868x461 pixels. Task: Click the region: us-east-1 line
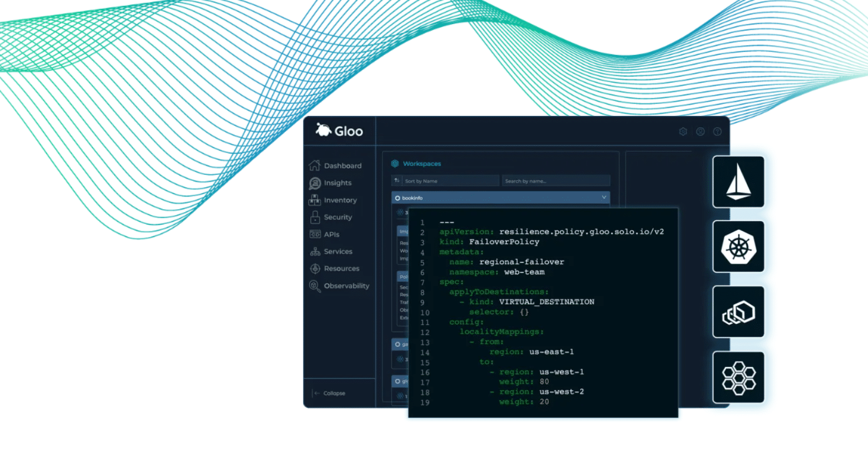pyautogui.click(x=532, y=352)
